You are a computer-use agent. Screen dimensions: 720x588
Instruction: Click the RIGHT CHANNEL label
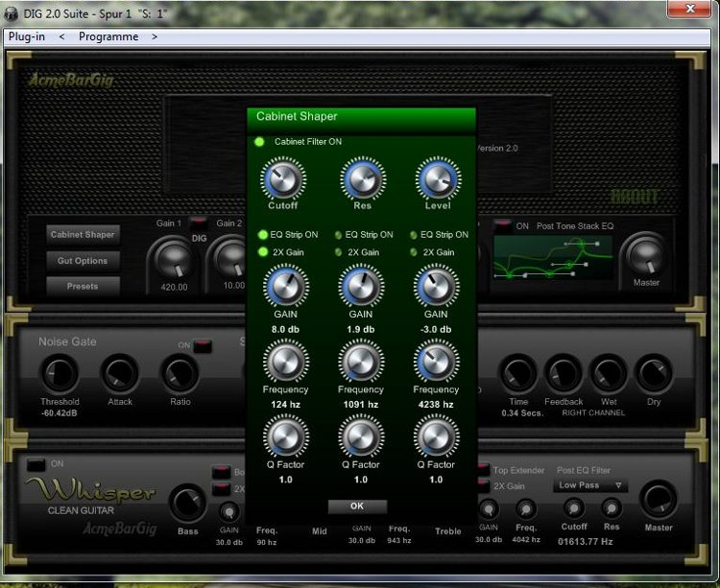pyautogui.click(x=593, y=412)
